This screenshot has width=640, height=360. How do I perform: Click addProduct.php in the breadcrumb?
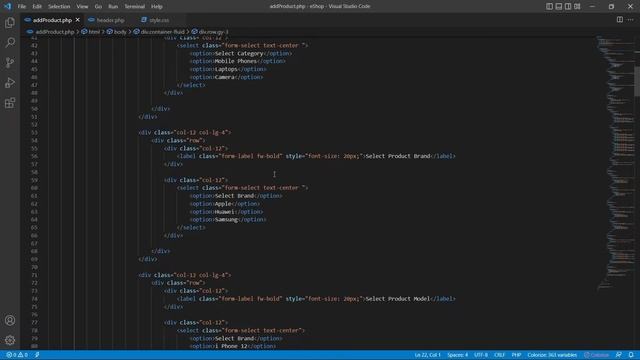(55, 32)
